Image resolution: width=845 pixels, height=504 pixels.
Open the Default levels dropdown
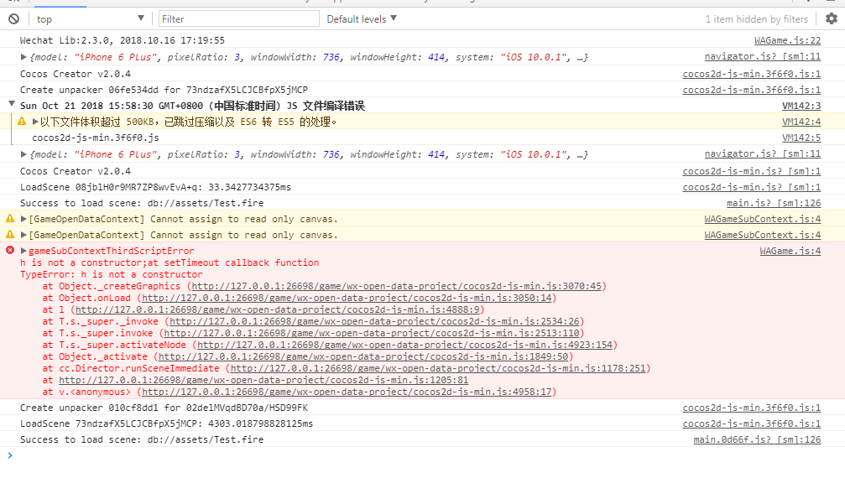click(362, 18)
